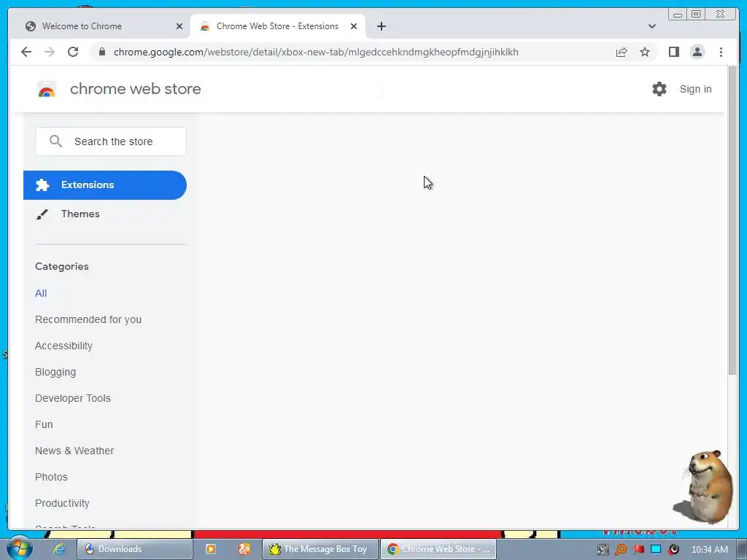Click the chrome web store title text
Screen dimensions: 747x560
[x=135, y=89]
